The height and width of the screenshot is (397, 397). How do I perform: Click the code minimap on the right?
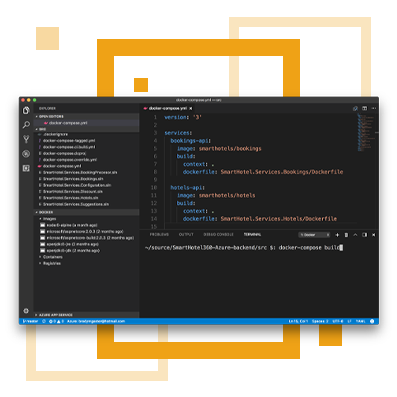click(366, 132)
